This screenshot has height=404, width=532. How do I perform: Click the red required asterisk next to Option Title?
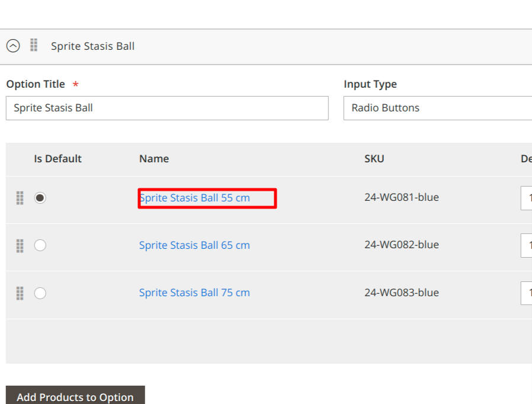tap(75, 85)
